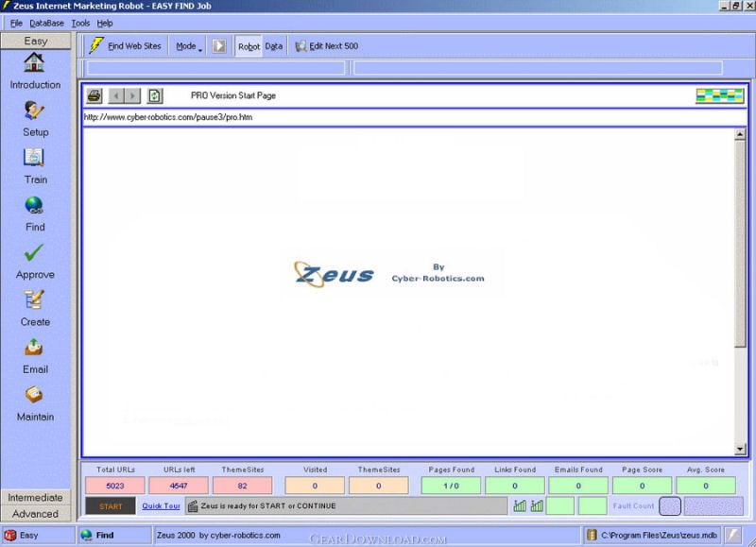Click the Zeus ready status message
Viewport: 756px width, 547px height.
click(268, 506)
